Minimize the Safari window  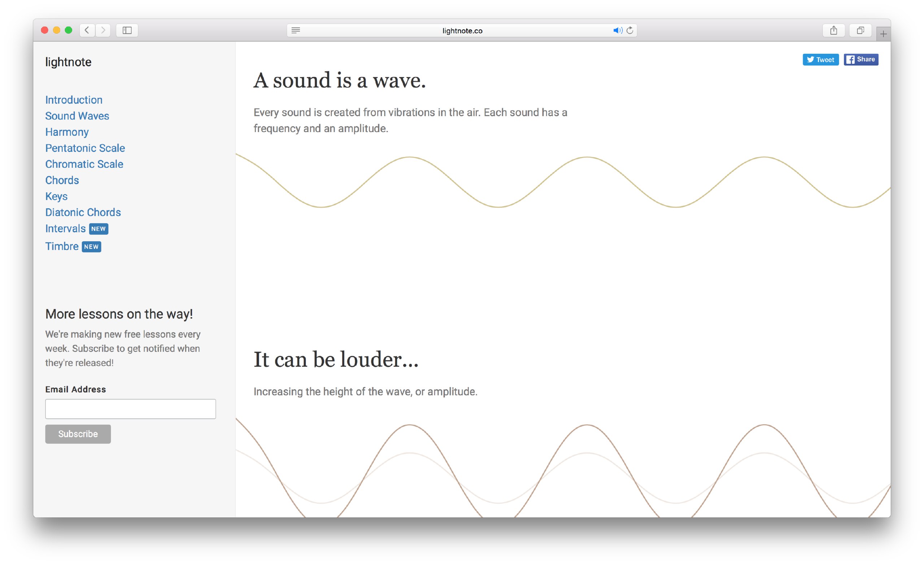57,30
